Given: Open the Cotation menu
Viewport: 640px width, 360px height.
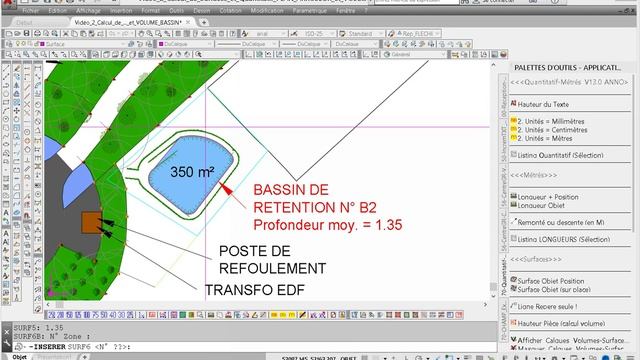Looking at the screenshot, I should point(231,11).
